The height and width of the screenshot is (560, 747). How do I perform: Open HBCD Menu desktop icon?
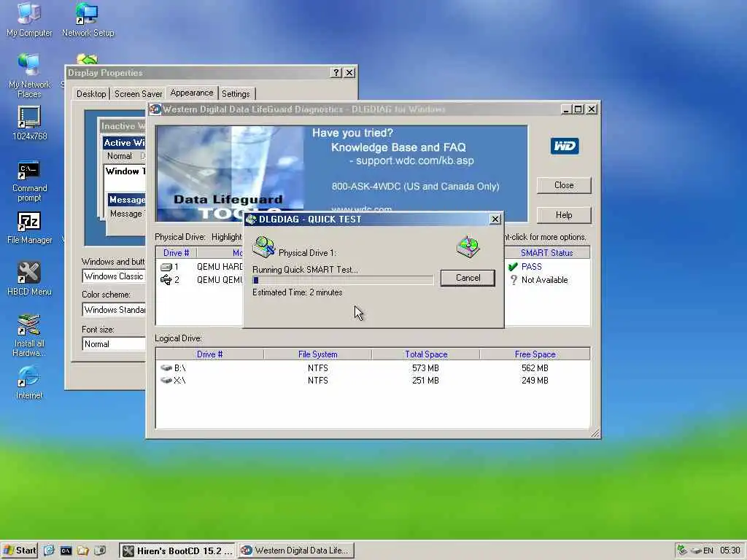click(x=29, y=279)
